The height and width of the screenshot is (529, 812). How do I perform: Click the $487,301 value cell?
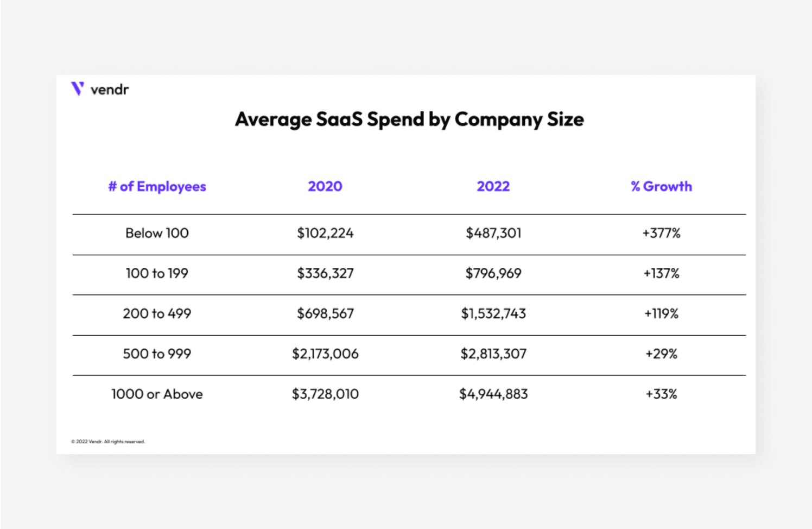[493, 233]
